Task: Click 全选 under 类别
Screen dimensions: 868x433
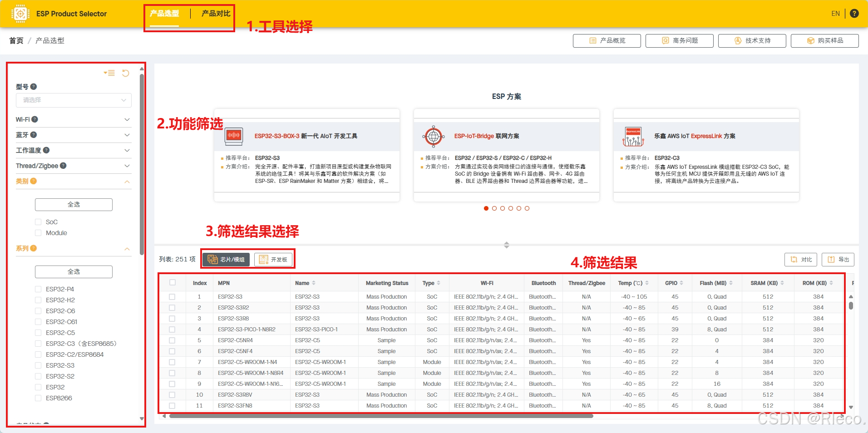Action: pyautogui.click(x=74, y=205)
